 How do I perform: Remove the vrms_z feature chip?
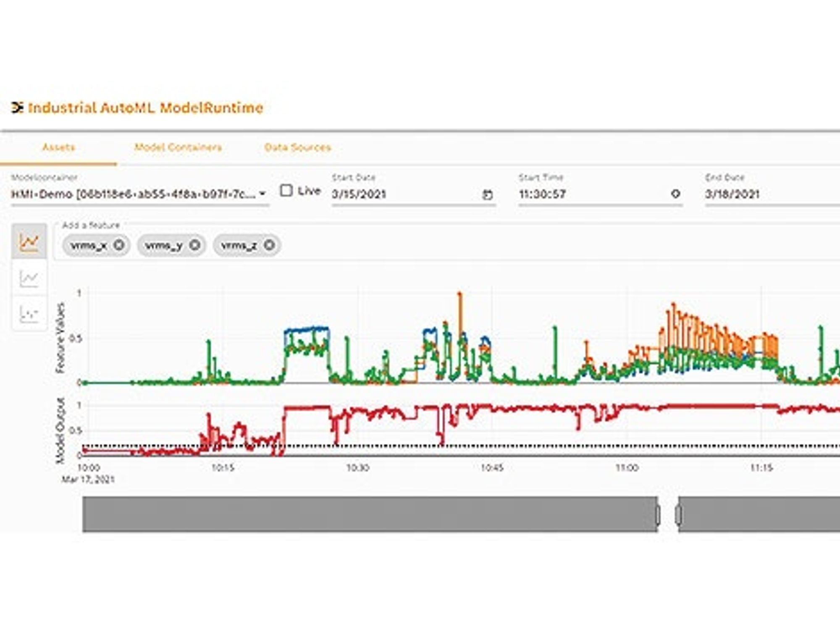[269, 245]
